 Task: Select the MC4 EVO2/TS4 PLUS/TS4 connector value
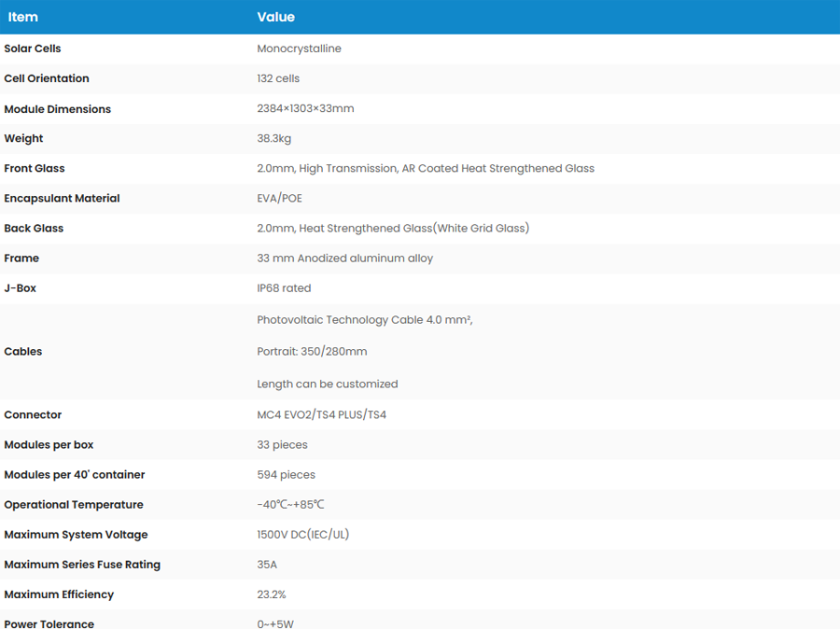pyautogui.click(x=321, y=414)
